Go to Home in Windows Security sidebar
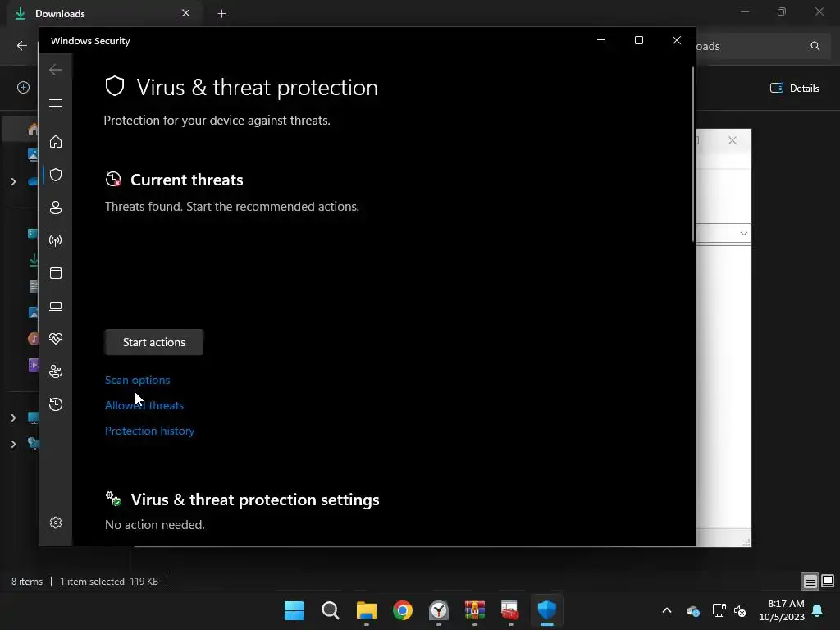Image resolution: width=840 pixels, height=630 pixels. 56,141
